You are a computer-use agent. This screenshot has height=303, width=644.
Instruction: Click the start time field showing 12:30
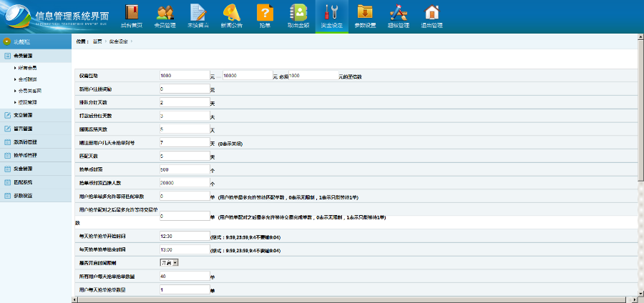185,236
